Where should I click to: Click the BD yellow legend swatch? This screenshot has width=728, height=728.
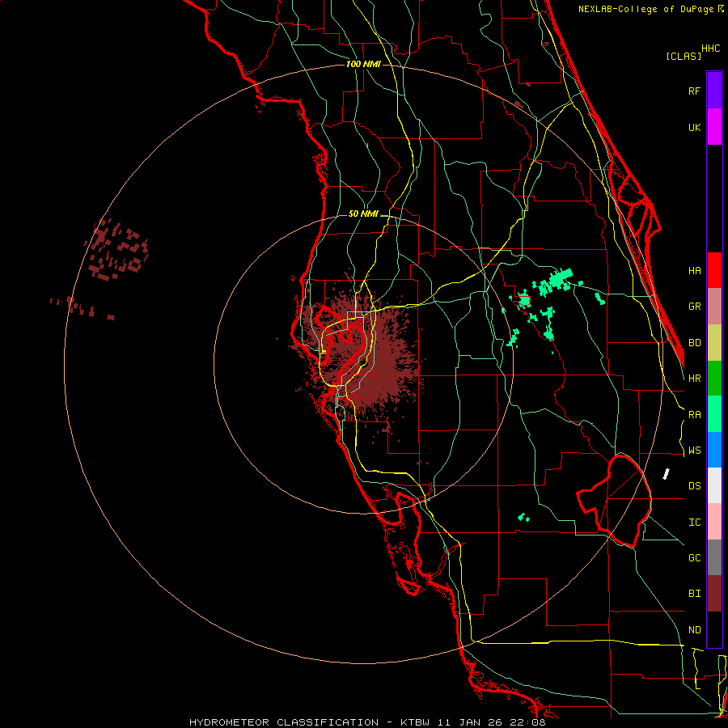pyautogui.click(x=714, y=342)
